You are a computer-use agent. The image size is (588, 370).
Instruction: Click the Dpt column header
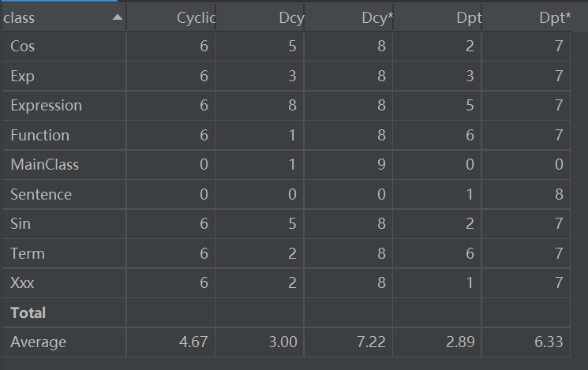click(x=469, y=17)
